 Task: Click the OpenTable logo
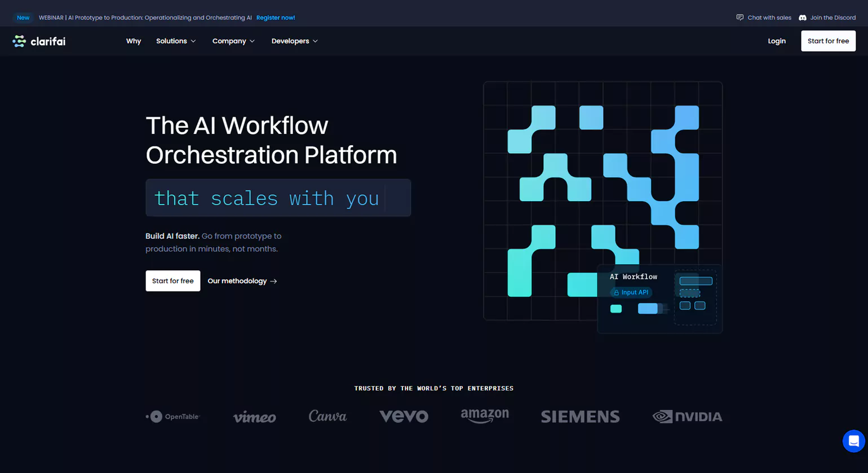click(x=172, y=417)
